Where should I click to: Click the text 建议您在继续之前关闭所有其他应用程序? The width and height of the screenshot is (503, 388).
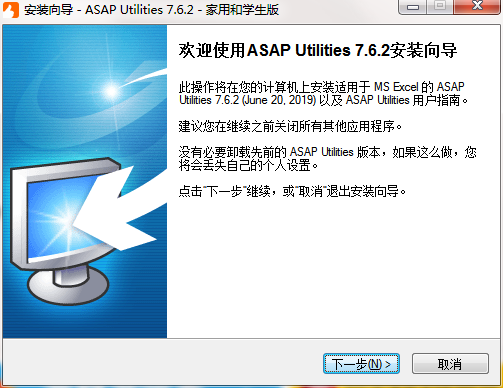point(290,126)
